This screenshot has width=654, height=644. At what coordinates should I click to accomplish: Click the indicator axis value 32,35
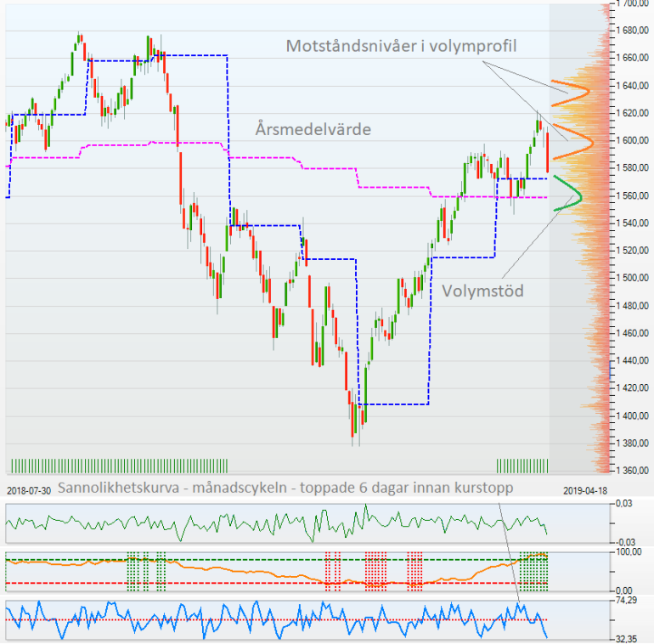point(627,639)
